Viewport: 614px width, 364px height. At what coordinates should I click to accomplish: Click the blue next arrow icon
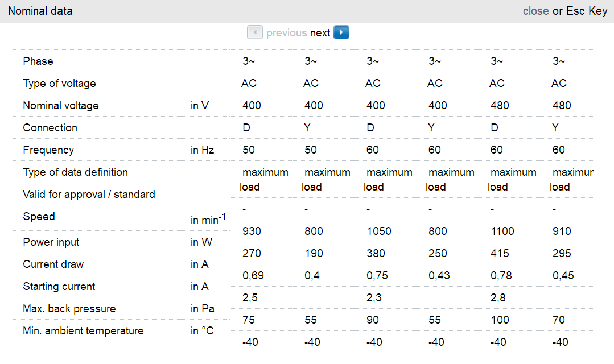tap(341, 32)
